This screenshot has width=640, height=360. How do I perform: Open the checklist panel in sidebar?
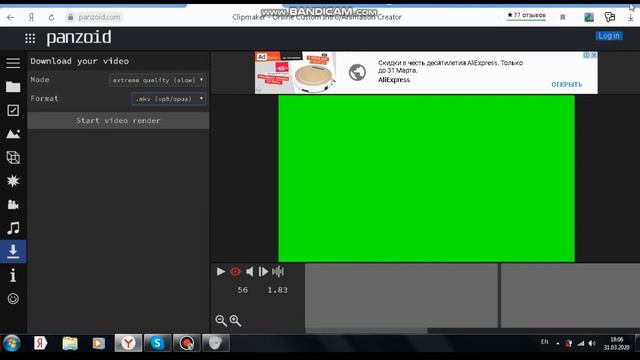(13, 110)
